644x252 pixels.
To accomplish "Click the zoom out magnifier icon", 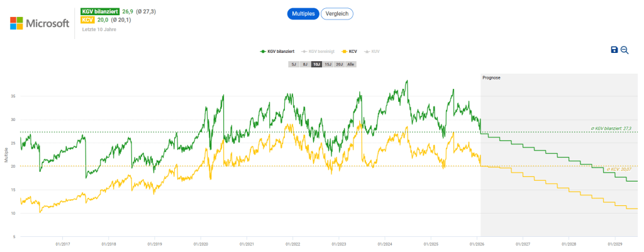I will click(625, 50).
